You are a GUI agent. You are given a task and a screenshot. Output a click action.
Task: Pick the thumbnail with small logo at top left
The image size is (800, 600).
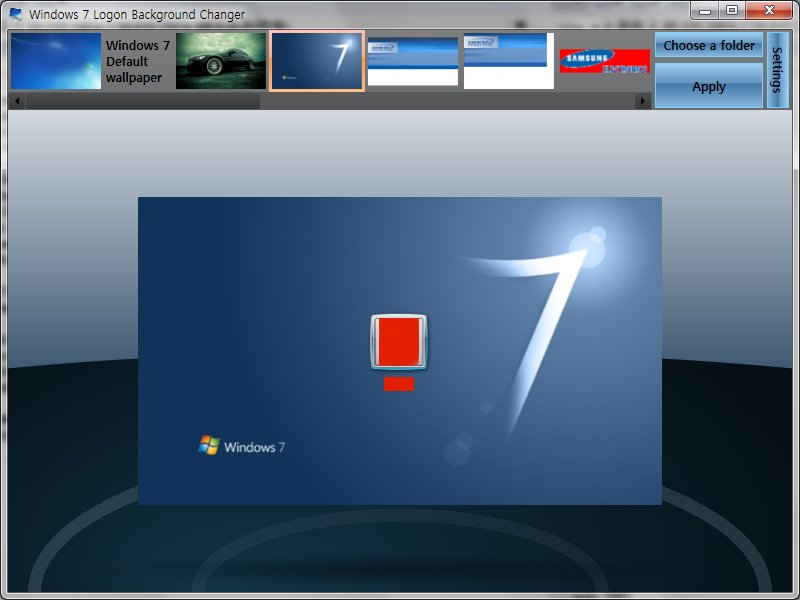509,61
